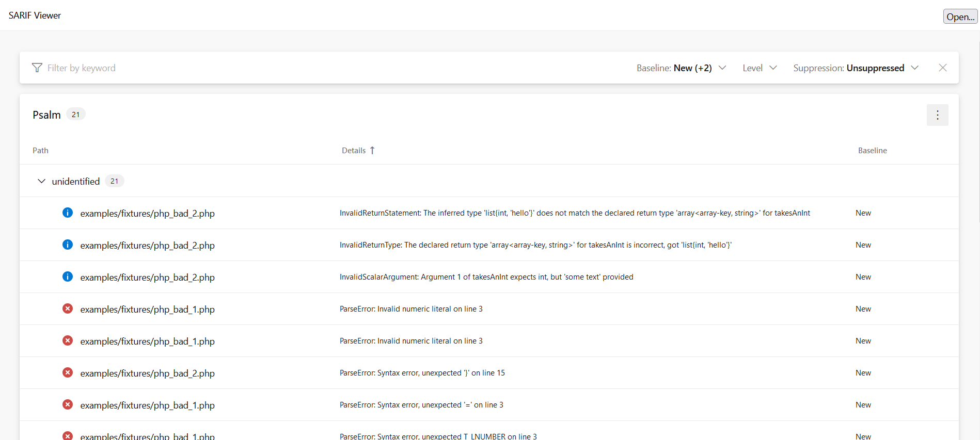The height and width of the screenshot is (440, 980).
Task: Open the Psalm three-dot options menu
Action: [x=938, y=115]
